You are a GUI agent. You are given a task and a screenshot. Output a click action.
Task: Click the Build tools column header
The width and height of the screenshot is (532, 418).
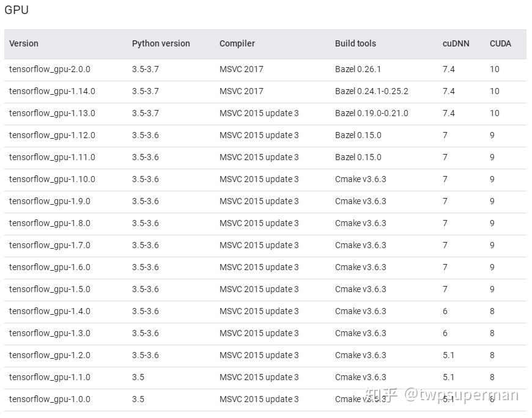click(355, 43)
